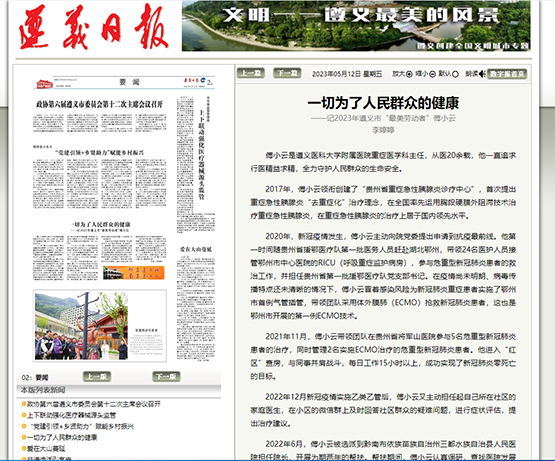Screen dimensions: 555x461
Task: Open 政协第六届遵义市委员会第十二次主席会议召开 link
Action: tap(94, 404)
